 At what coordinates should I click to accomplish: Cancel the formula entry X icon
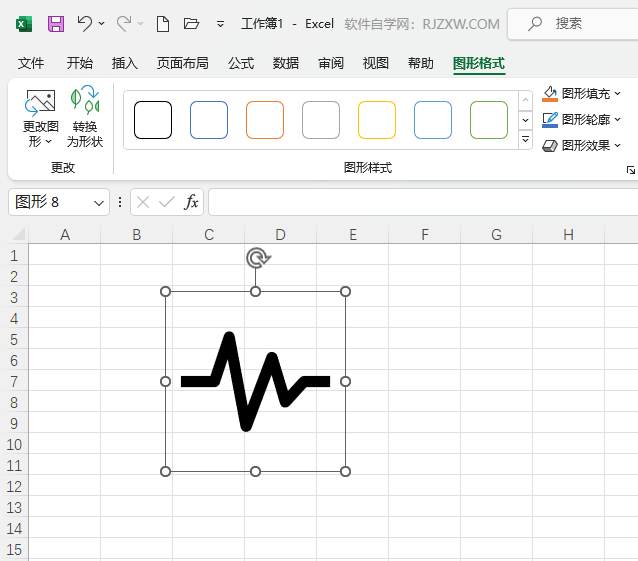143,202
